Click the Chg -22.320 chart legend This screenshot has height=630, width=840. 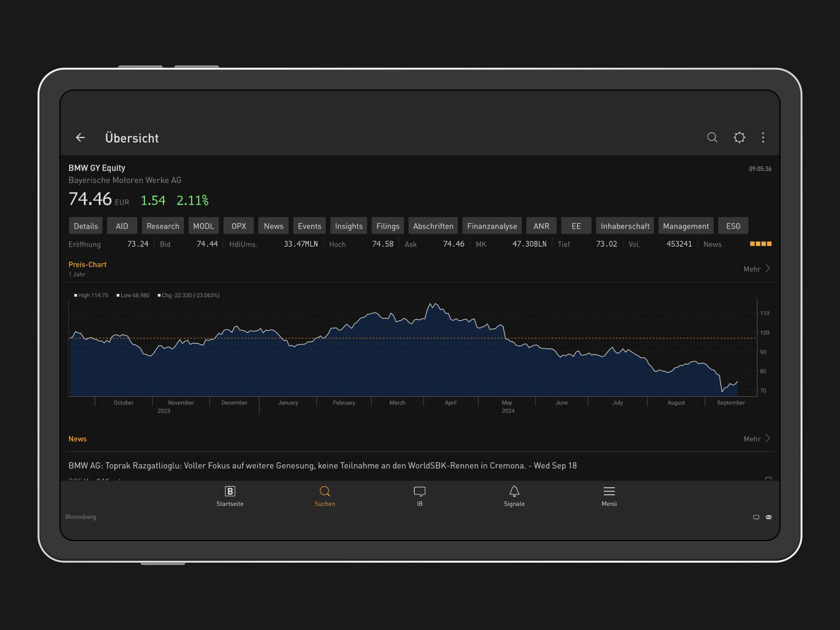[x=189, y=295]
